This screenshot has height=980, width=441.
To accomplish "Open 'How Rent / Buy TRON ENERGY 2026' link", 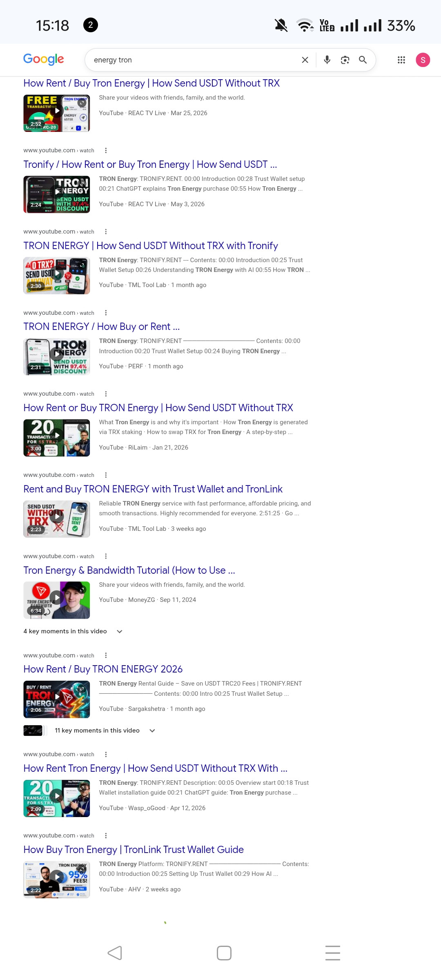I will point(103,669).
